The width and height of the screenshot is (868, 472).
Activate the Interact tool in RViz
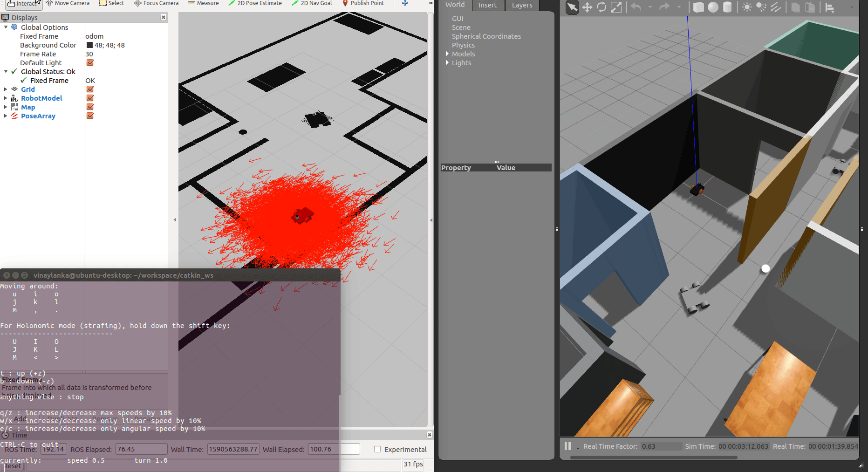point(23,4)
